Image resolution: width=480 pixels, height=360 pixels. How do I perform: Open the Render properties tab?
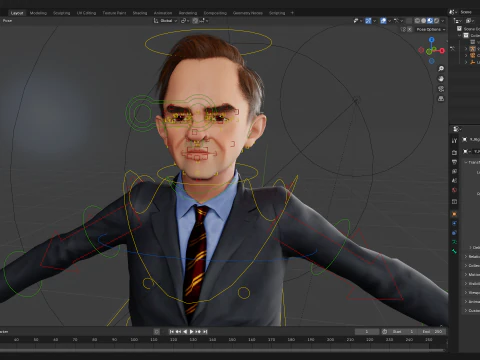(x=454, y=152)
